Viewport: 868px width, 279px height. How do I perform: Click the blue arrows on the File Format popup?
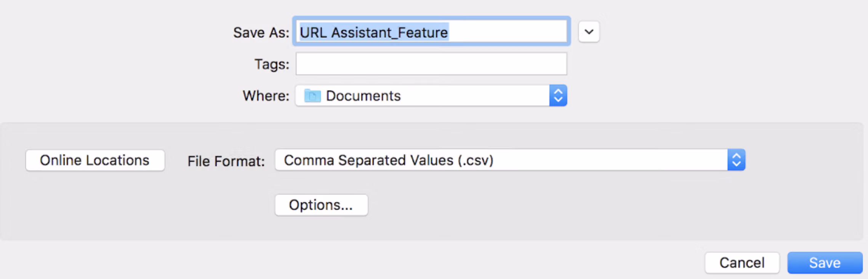[736, 160]
